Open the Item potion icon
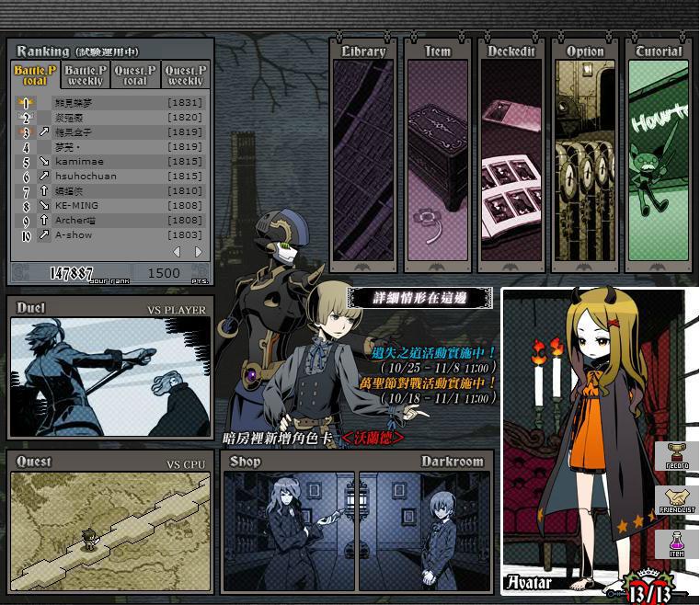This screenshot has height=605, width=700. (677, 544)
